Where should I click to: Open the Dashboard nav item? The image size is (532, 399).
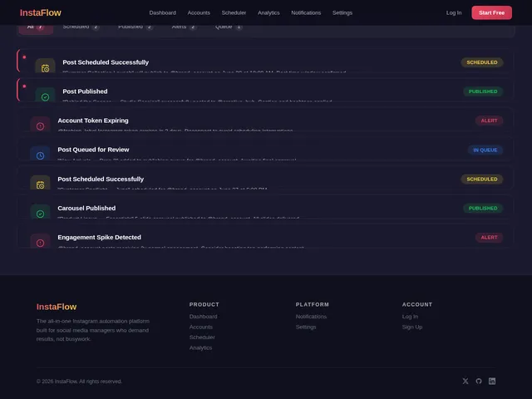coord(163,12)
